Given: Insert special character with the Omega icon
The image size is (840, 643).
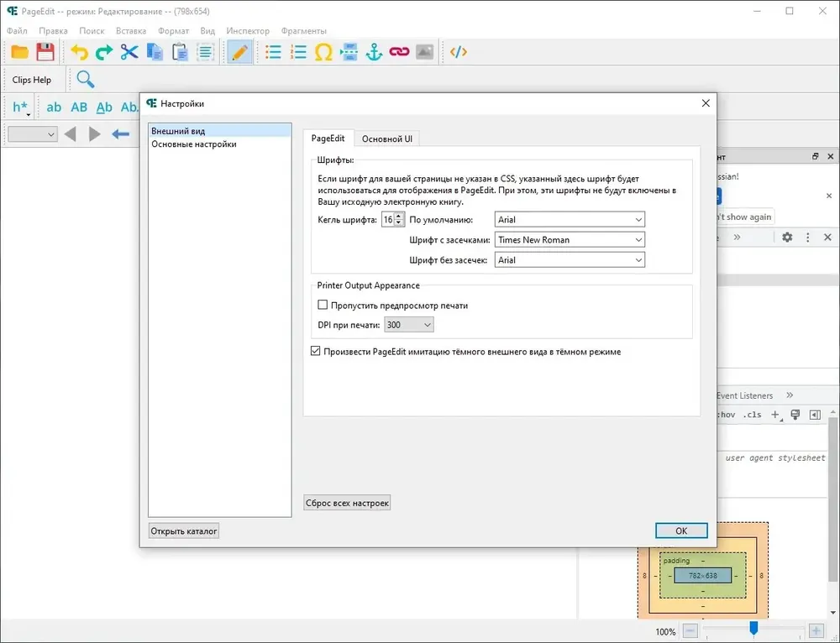Looking at the screenshot, I should tap(323, 52).
